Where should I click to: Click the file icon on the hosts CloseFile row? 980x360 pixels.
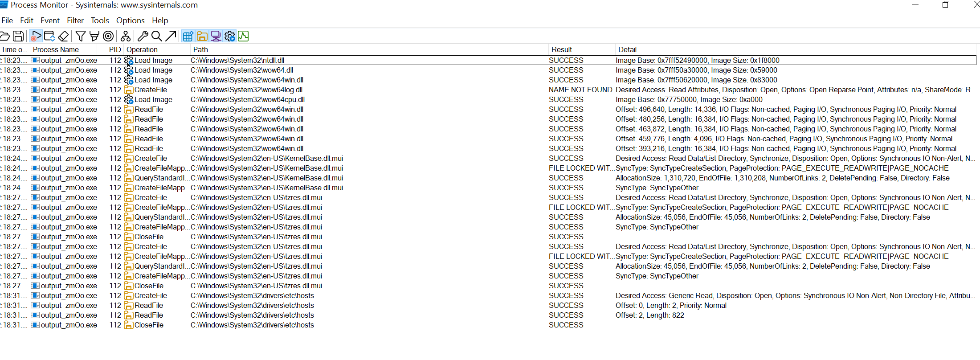pyautogui.click(x=129, y=325)
